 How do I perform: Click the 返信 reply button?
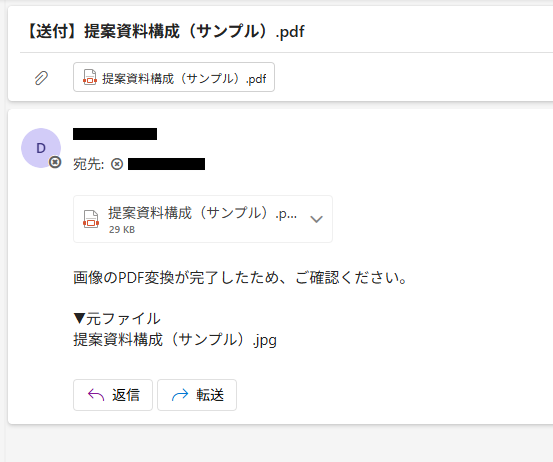[113, 395]
